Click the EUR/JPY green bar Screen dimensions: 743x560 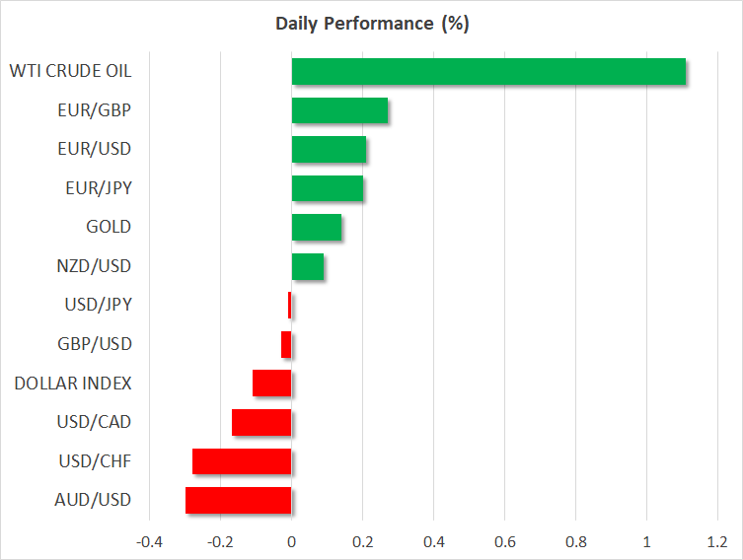[x=327, y=188]
